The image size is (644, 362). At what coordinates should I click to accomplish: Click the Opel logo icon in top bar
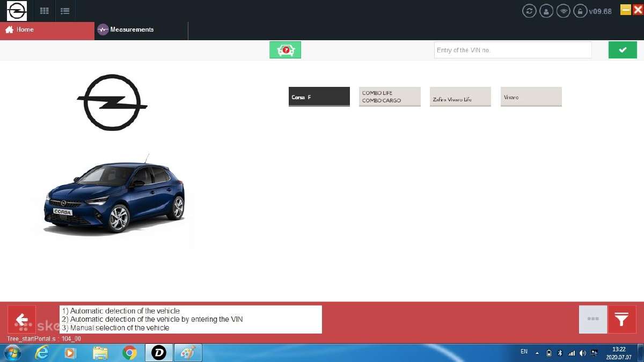tap(17, 11)
